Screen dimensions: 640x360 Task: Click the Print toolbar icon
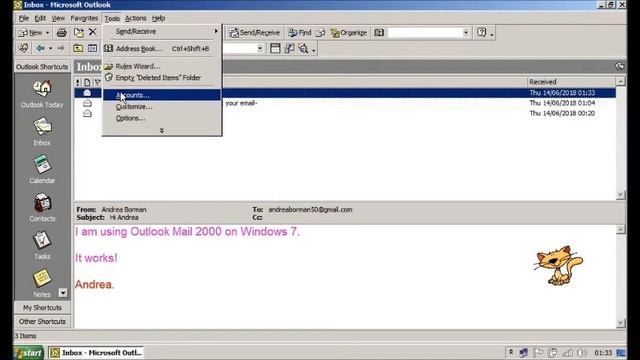62,32
